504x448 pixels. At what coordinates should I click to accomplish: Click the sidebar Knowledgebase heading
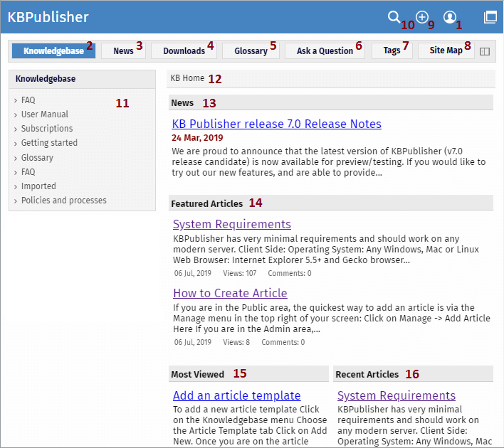coord(46,79)
